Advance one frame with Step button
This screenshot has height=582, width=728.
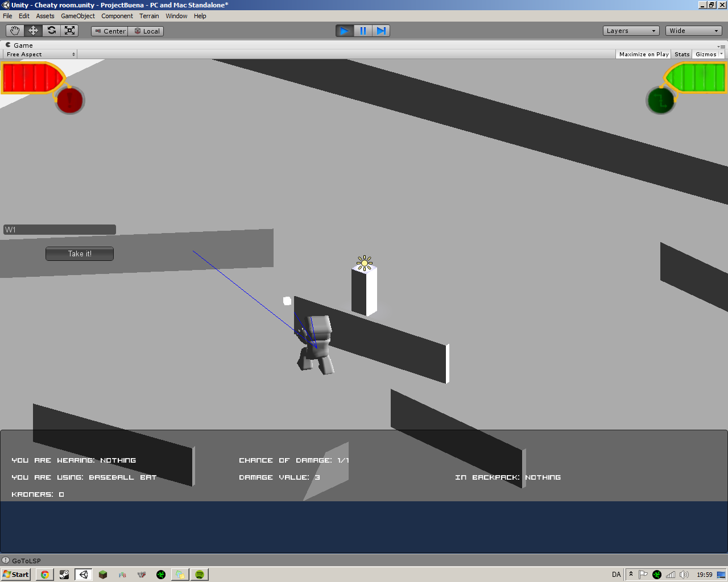(x=381, y=31)
